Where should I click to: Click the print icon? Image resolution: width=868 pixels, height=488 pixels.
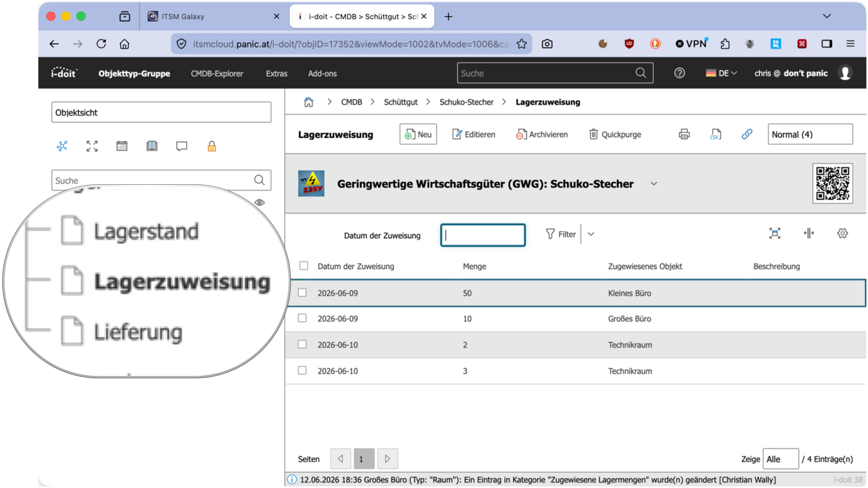click(x=684, y=134)
